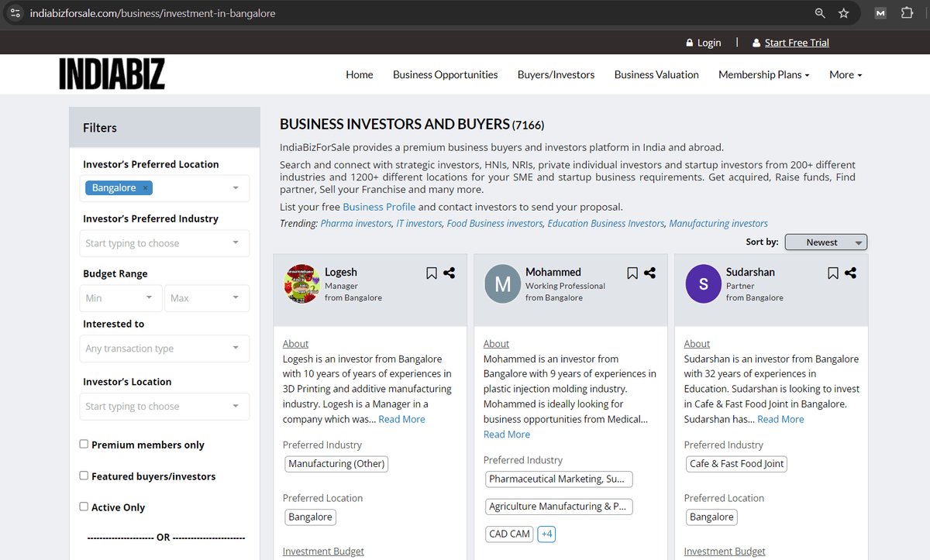
Task: View site information icon in address bar
Action: 15,13
